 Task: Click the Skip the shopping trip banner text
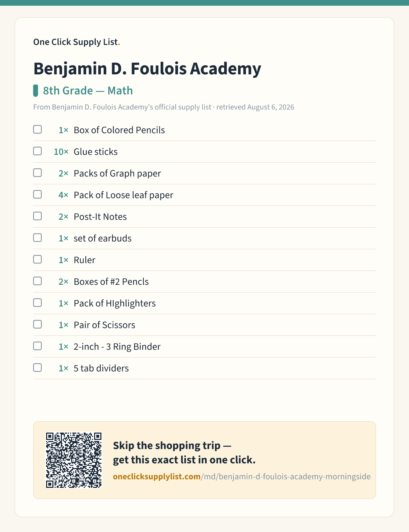click(184, 453)
